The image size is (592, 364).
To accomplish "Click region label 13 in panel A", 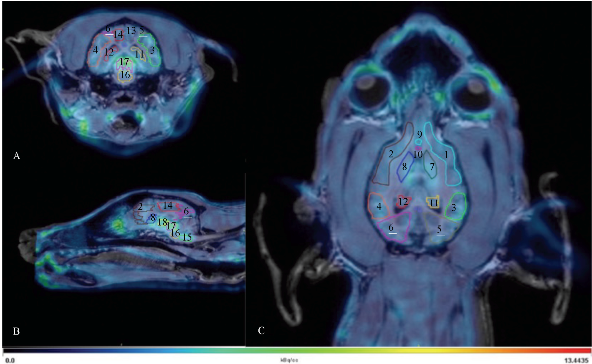I will (x=131, y=31).
